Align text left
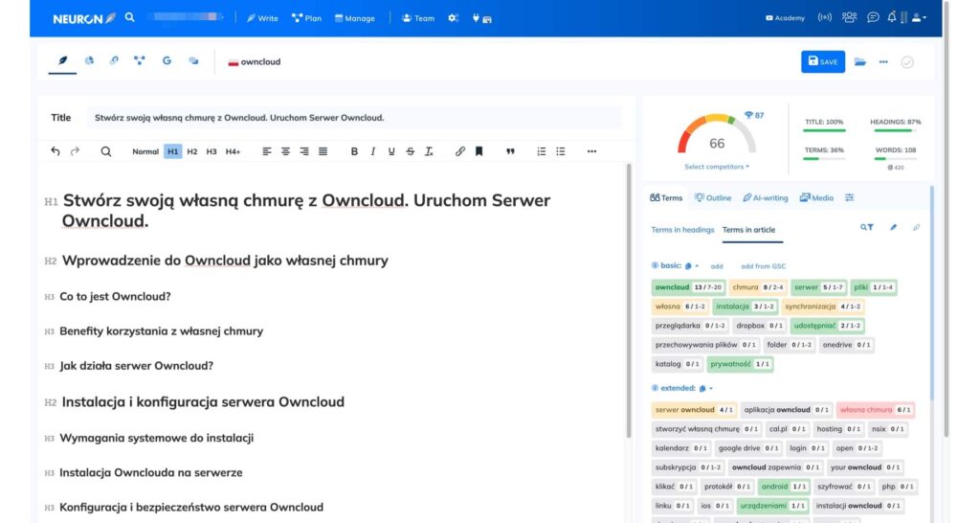Screen dimensions: 980x523 point(266,151)
